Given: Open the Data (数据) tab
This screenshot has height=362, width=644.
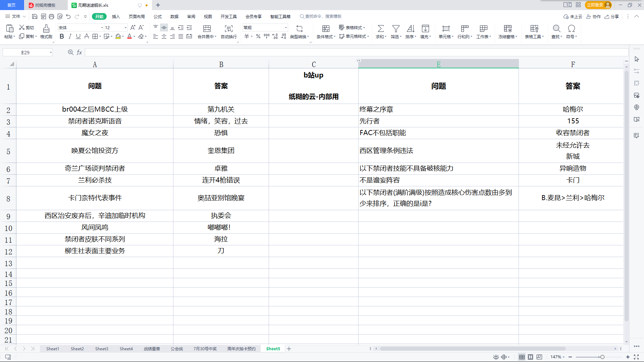Looking at the screenshot, I should point(174,16).
